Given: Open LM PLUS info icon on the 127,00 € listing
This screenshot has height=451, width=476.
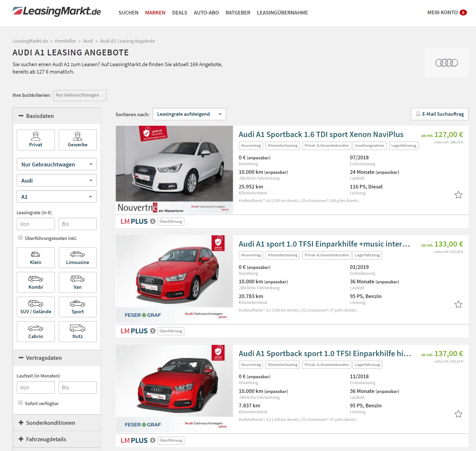Looking at the screenshot, I should [x=153, y=221].
